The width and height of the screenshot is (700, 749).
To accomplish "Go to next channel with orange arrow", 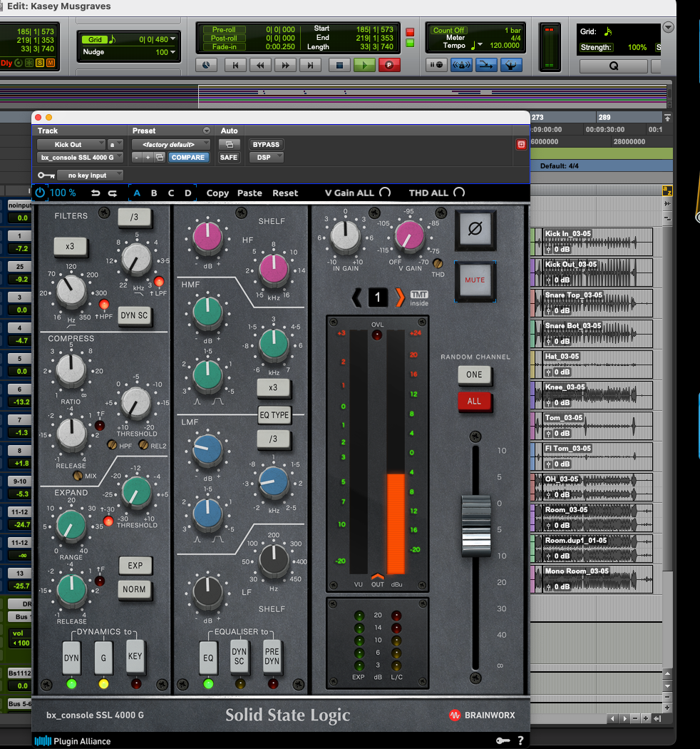I will coord(400,297).
